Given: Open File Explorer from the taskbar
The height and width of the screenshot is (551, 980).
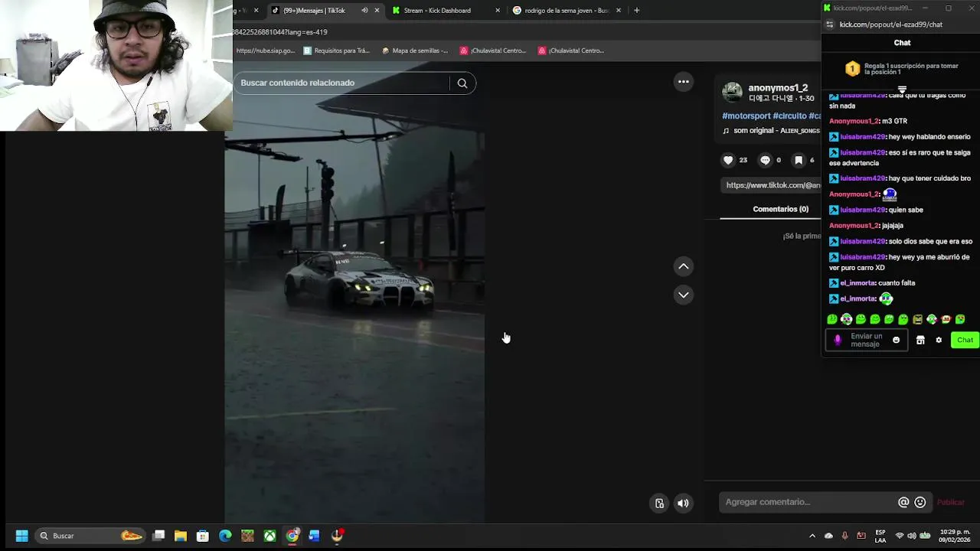Looking at the screenshot, I should (181, 536).
